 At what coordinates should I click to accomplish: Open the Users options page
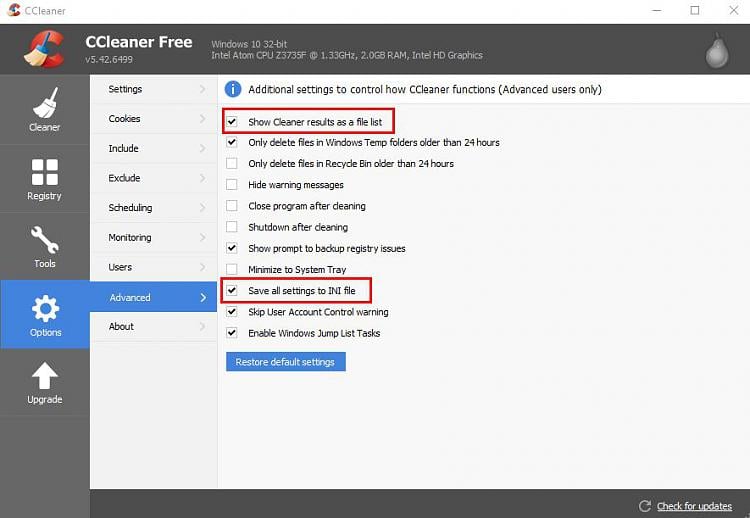(154, 267)
